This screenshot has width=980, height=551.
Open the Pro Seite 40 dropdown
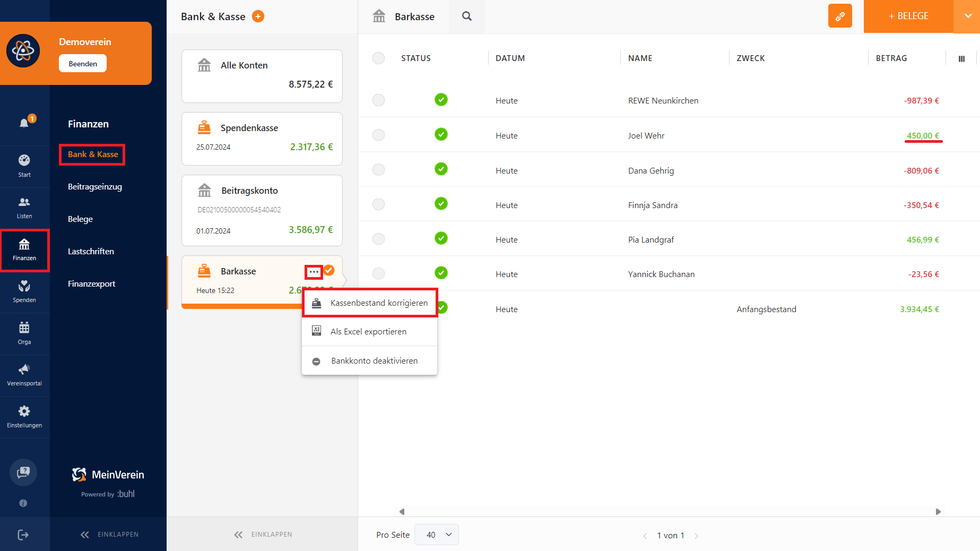pos(437,535)
